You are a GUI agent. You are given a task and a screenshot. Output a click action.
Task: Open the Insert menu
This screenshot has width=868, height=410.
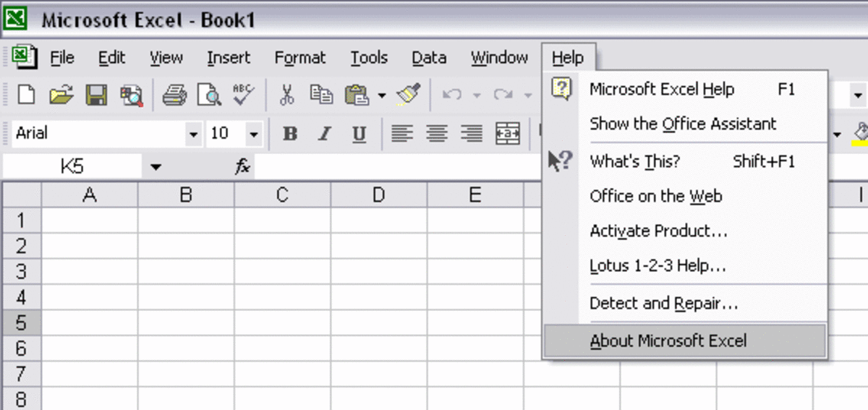228,57
